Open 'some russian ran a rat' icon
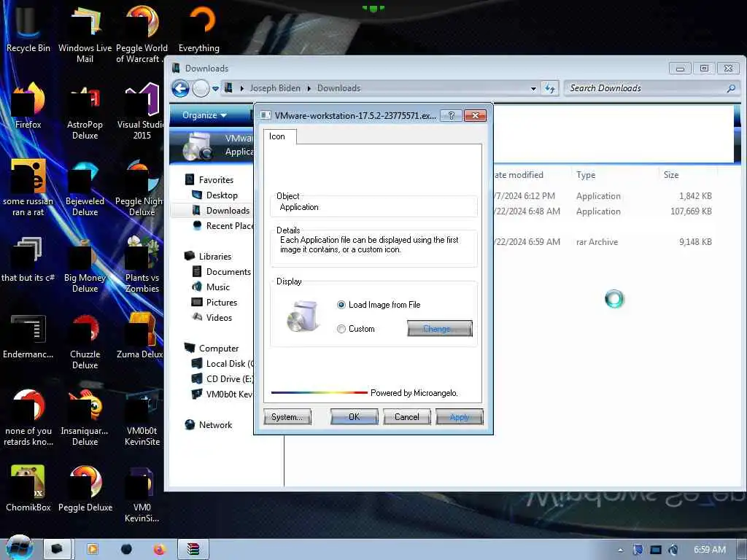 pyautogui.click(x=28, y=188)
